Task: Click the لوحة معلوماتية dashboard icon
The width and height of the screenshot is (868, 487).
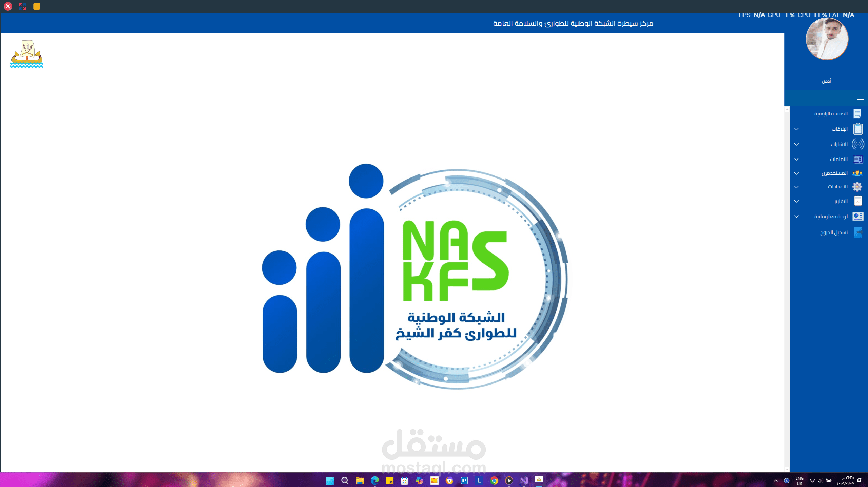Action: coord(858,216)
